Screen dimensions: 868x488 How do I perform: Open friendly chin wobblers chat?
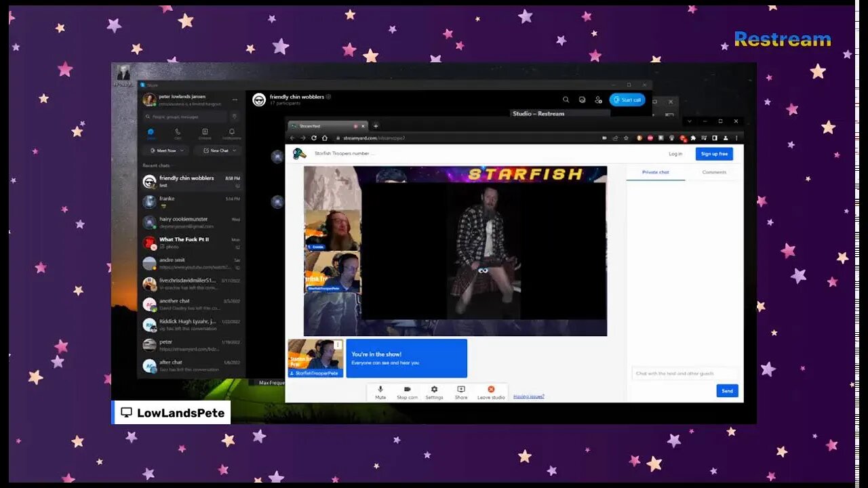click(191, 182)
